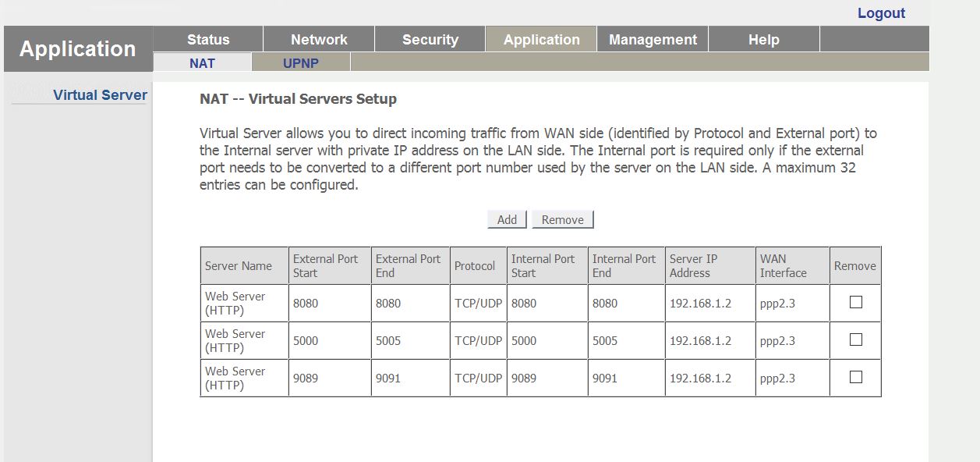980x462 pixels.
Task: Click the Add button
Action: (x=507, y=219)
